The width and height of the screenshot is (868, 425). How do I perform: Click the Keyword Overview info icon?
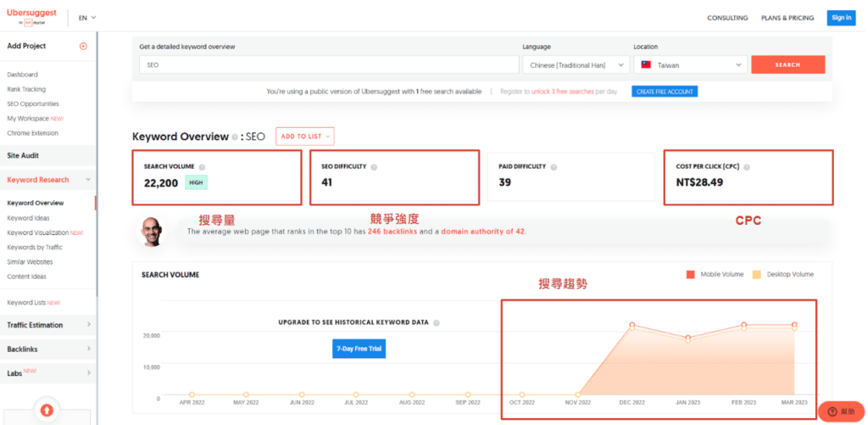(235, 137)
